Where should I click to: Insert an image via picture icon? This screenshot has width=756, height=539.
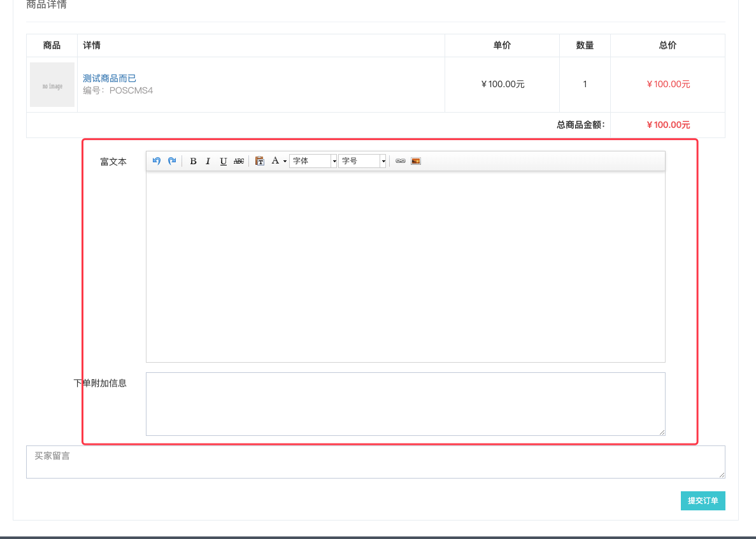tap(416, 161)
